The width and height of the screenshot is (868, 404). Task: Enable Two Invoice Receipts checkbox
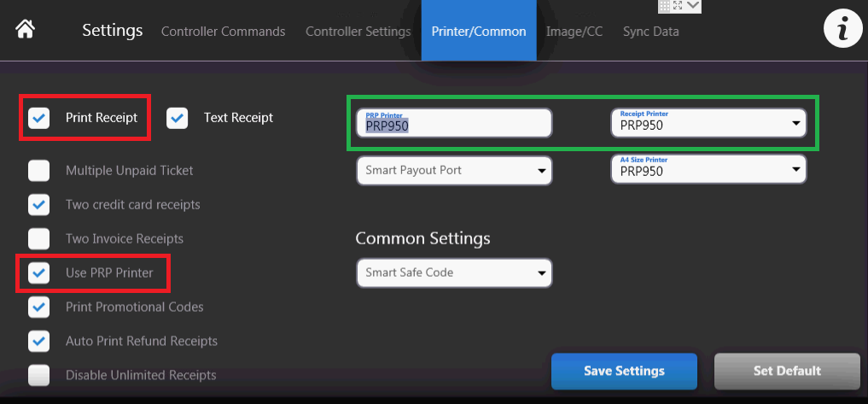coord(38,238)
